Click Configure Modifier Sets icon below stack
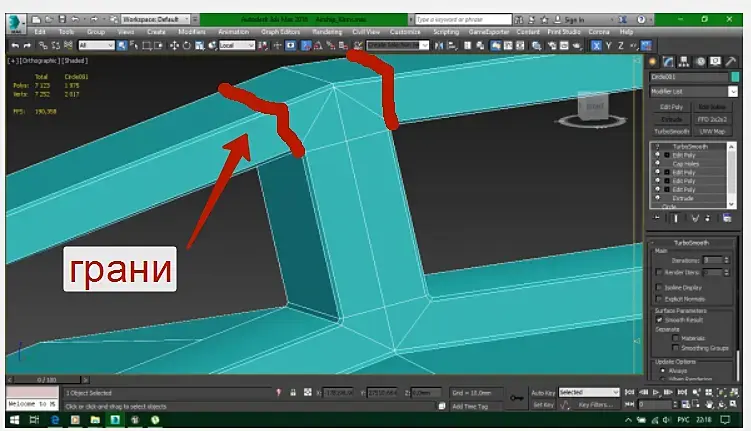Screen dimensions: 751x431 (727, 218)
